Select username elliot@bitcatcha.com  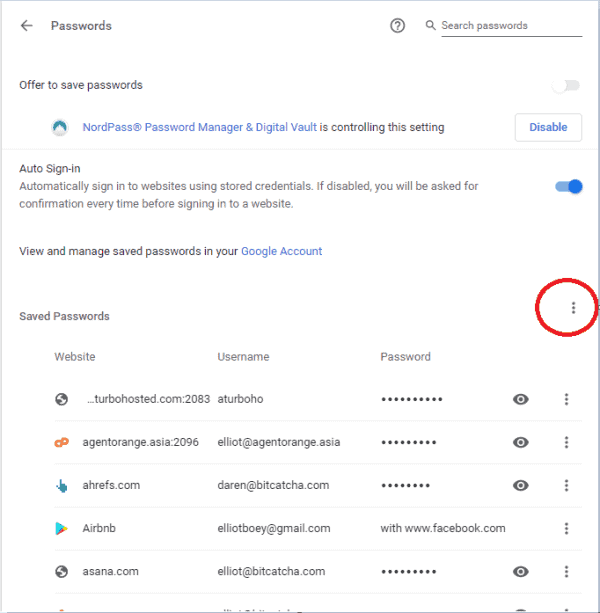click(271, 572)
